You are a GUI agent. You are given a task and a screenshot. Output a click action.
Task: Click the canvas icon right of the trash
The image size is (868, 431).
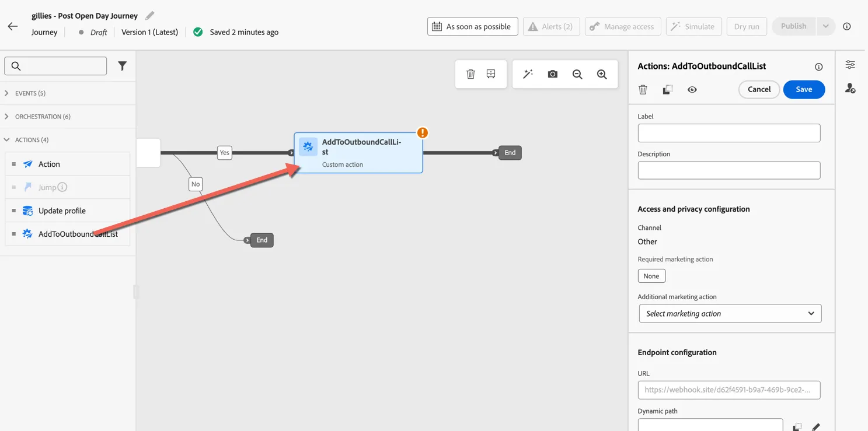coord(491,74)
